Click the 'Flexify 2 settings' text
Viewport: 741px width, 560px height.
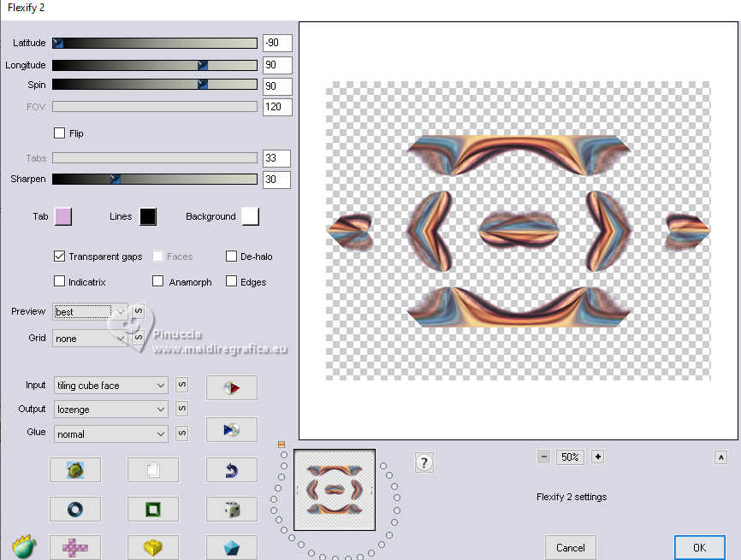(x=572, y=497)
